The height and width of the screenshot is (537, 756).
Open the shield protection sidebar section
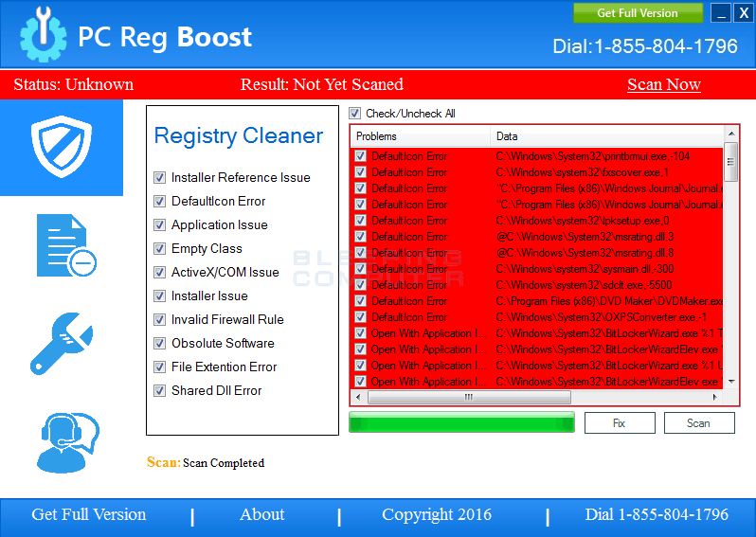coord(62,147)
